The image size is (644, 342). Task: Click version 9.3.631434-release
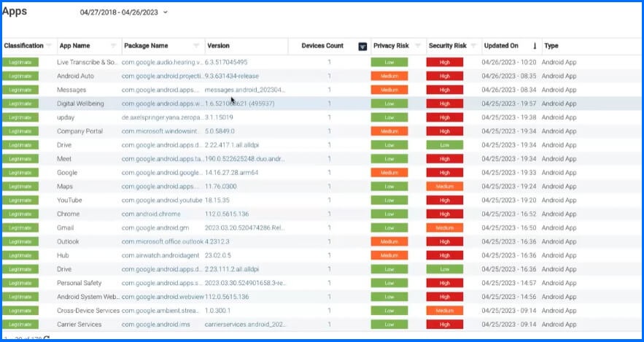tap(232, 76)
